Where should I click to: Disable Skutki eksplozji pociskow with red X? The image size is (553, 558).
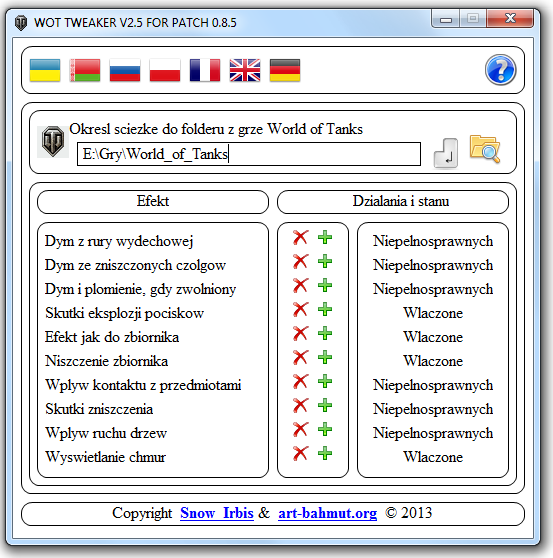click(x=301, y=309)
